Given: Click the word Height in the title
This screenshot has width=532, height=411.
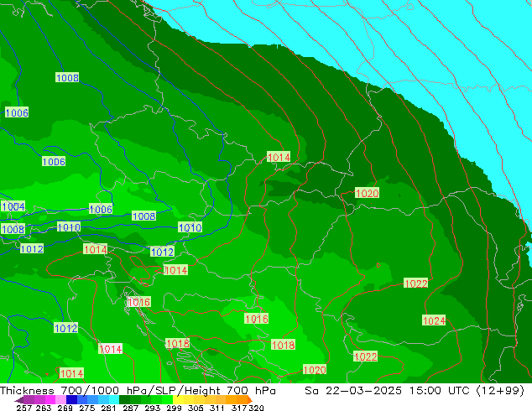Looking at the screenshot, I should point(202,392).
